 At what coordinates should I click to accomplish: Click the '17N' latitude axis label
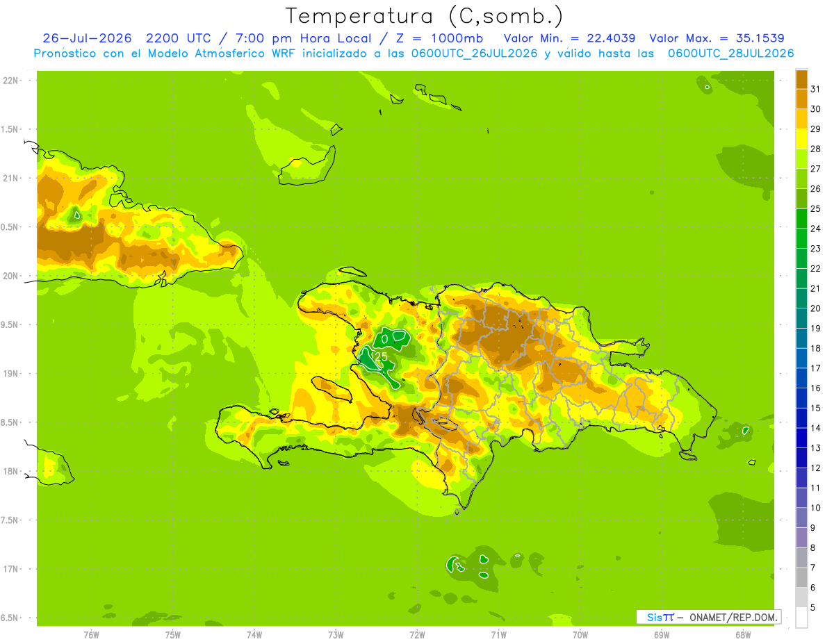tap(10, 569)
